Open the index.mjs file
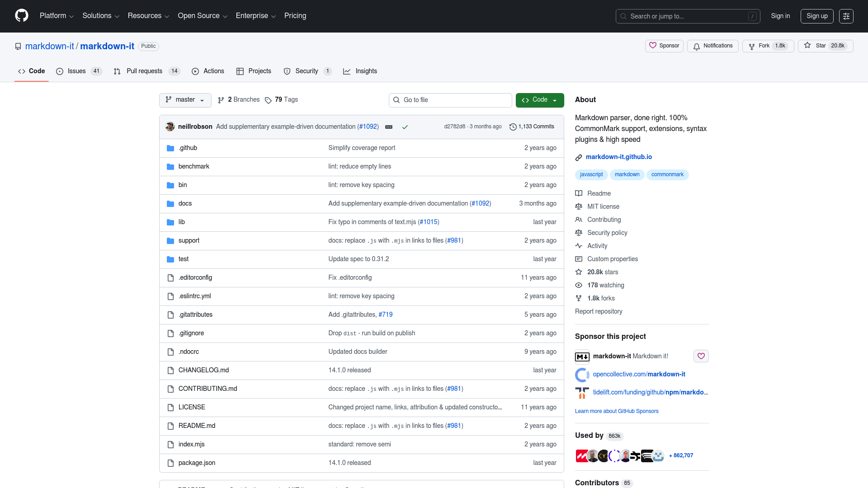The width and height of the screenshot is (868, 488). pyautogui.click(x=191, y=445)
